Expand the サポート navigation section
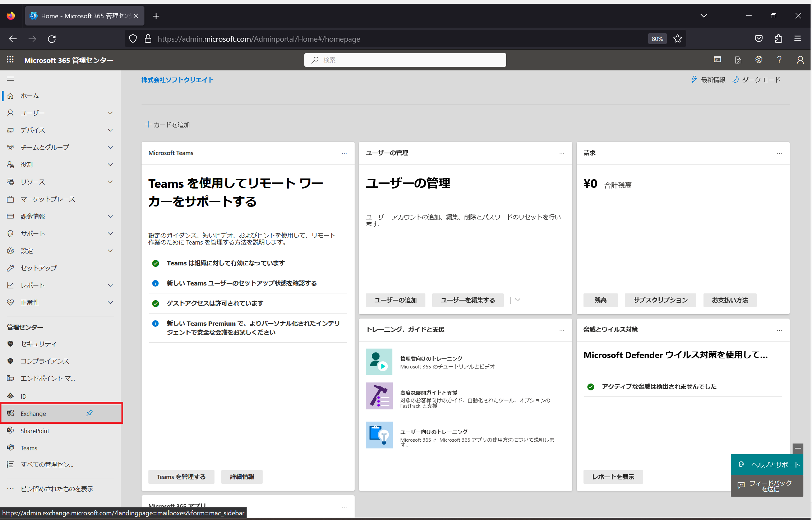812x520 pixels. click(x=110, y=234)
